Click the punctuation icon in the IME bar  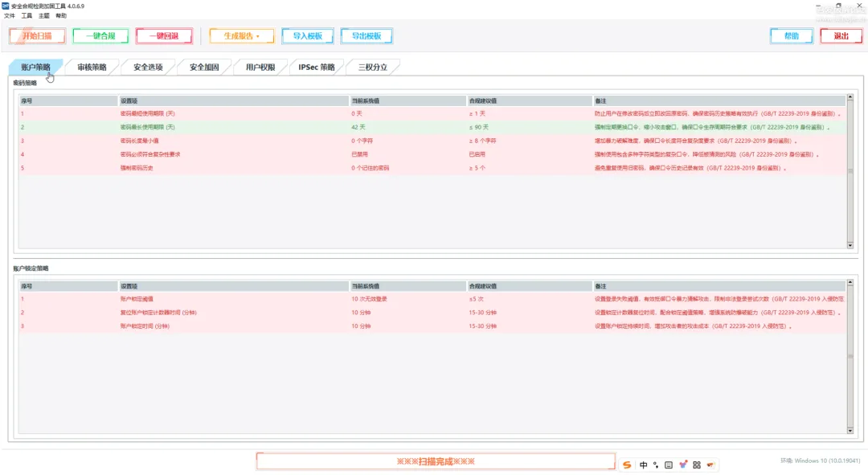coord(656,465)
